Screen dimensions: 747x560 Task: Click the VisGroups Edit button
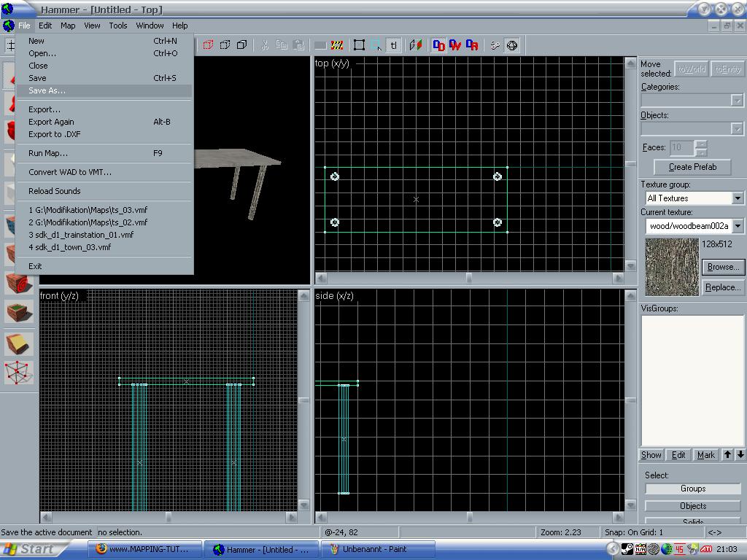pos(678,455)
